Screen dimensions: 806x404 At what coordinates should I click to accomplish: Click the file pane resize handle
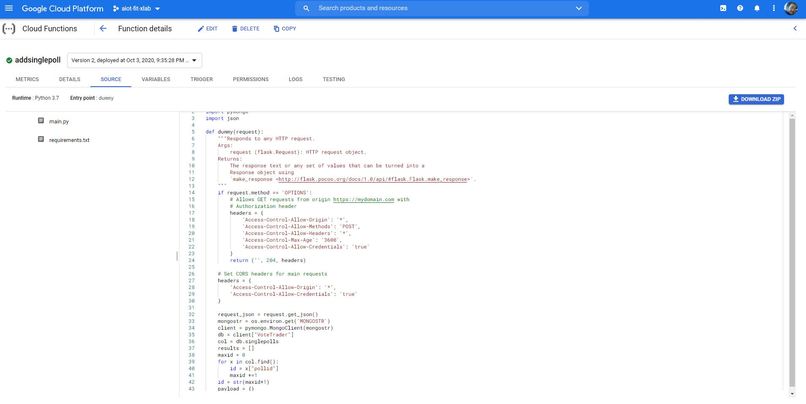[177, 255]
